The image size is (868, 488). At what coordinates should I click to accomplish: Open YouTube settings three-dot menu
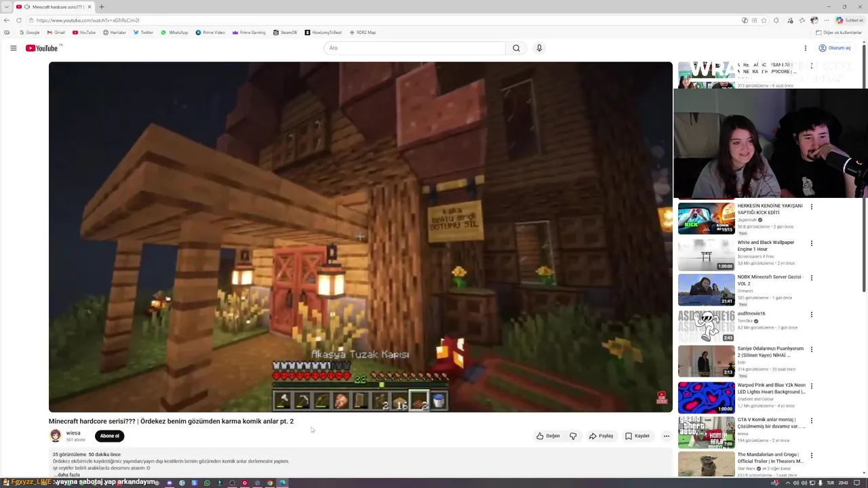(x=806, y=48)
